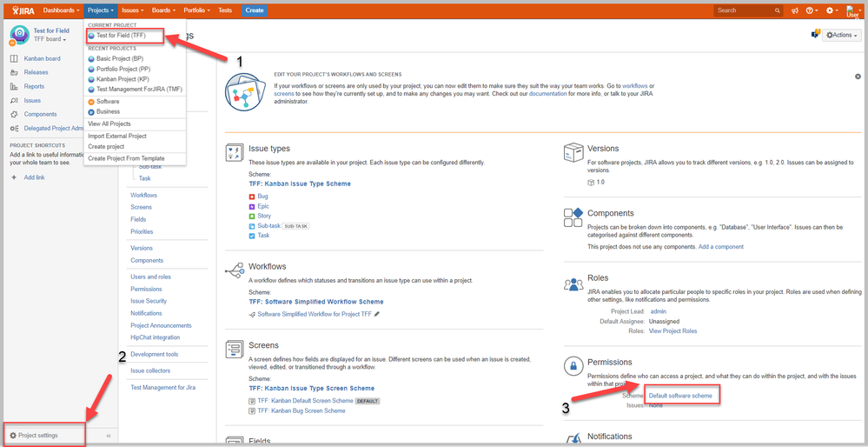
Task: Open the Boards dropdown menu
Action: pos(163,10)
